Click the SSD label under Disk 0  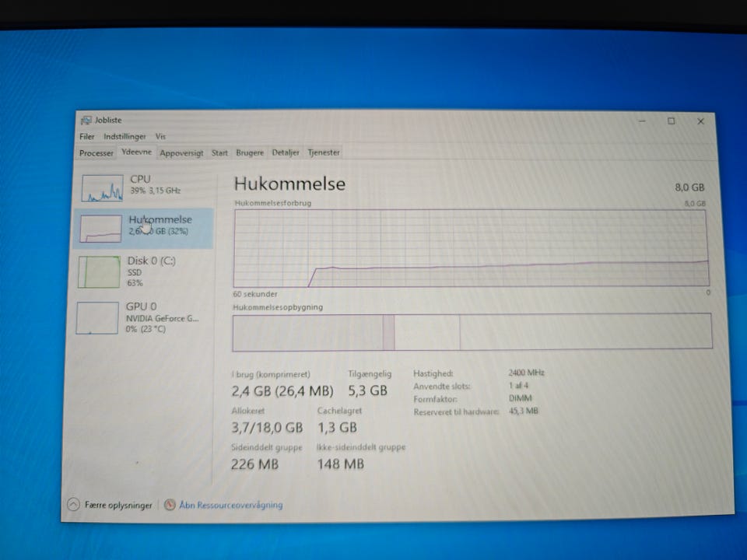(x=135, y=272)
